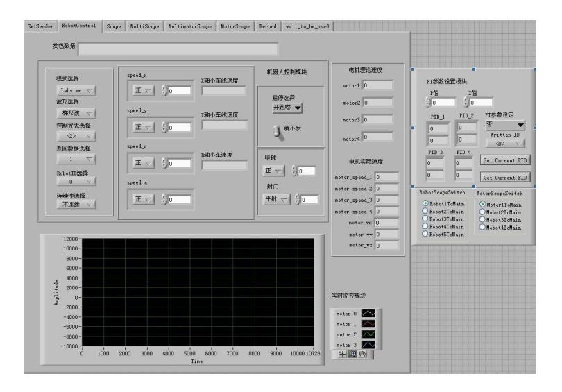Screen dimensions: 562x392
Task: Open the speed_x direction dropdown
Action: pyautogui.click(x=144, y=90)
